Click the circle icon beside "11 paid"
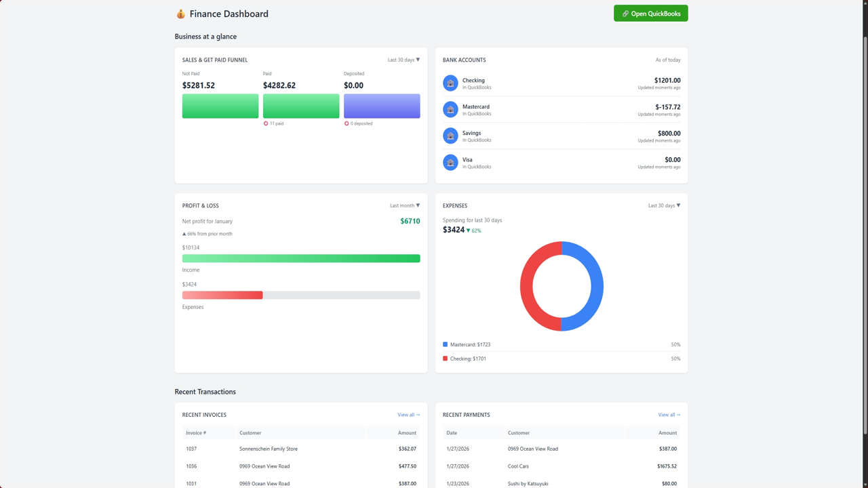This screenshot has width=868, height=488. (x=266, y=123)
